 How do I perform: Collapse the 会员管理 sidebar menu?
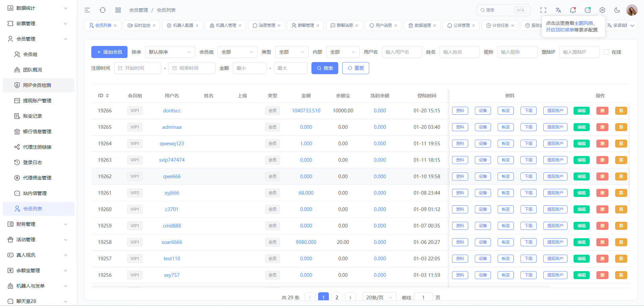[x=39, y=39]
